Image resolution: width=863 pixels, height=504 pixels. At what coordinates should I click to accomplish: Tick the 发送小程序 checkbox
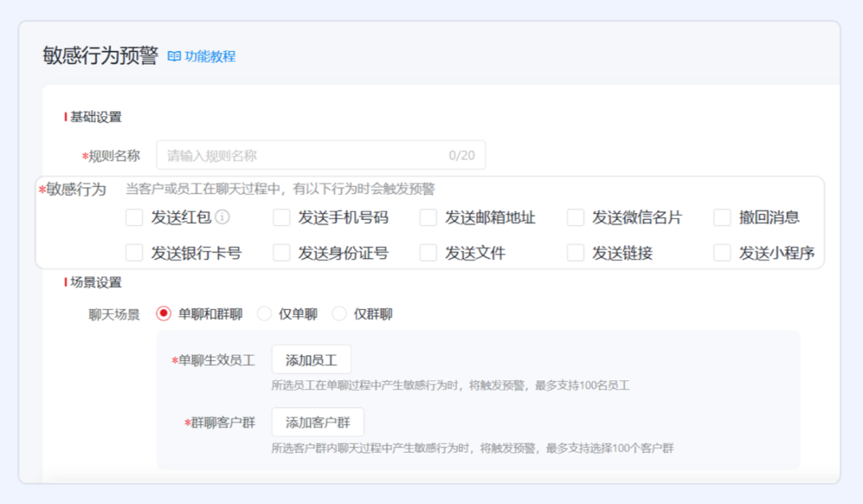pos(722,253)
